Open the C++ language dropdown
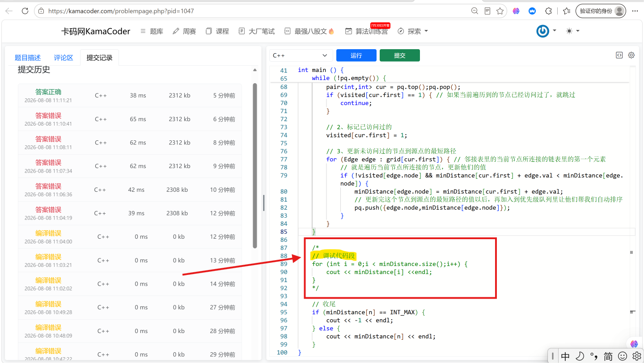 click(301, 55)
